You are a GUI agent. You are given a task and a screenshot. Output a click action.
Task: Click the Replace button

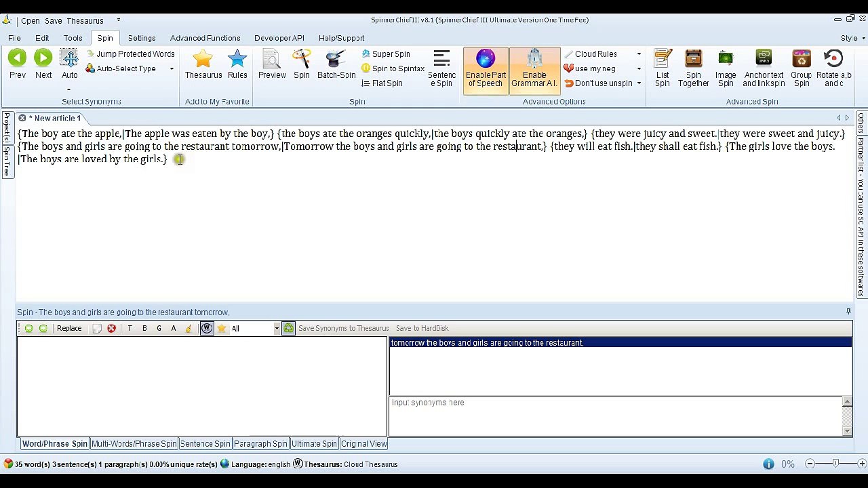(69, 329)
